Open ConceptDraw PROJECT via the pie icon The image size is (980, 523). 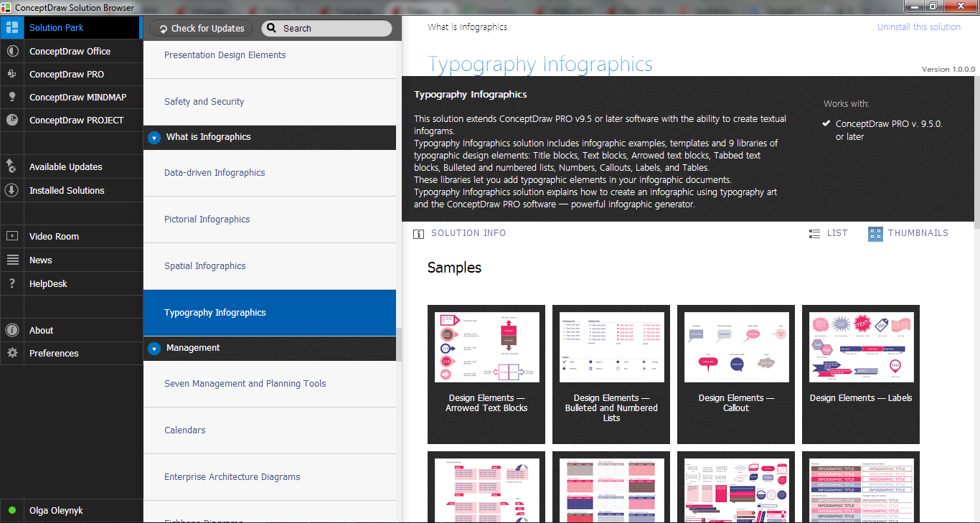[x=12, y=121]
